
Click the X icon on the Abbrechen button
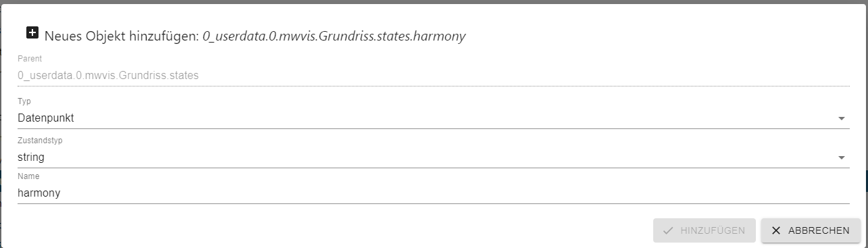(x=776, y=230)
